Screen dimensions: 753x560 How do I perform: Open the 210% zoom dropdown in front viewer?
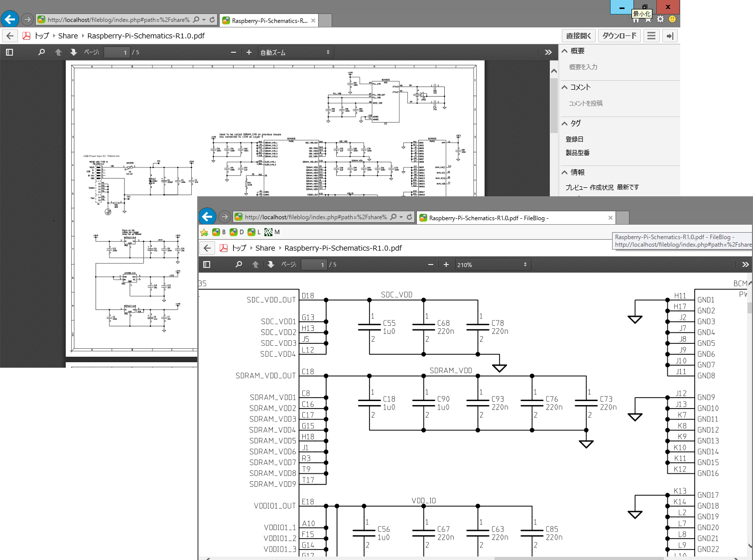tap(492, 265)
